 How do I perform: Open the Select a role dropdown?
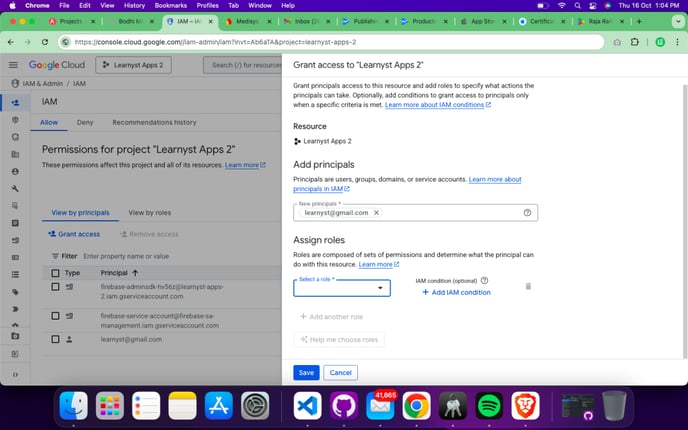click(341, 288)
